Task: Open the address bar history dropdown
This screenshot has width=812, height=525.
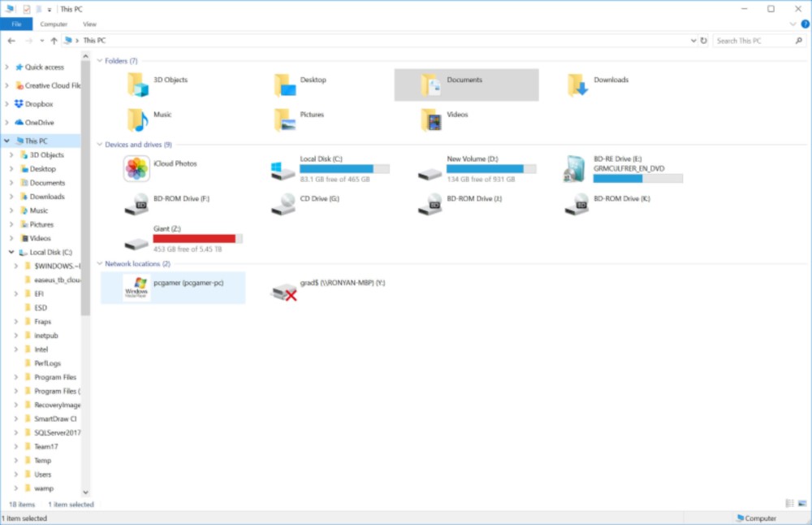Action: pos(693,41)
